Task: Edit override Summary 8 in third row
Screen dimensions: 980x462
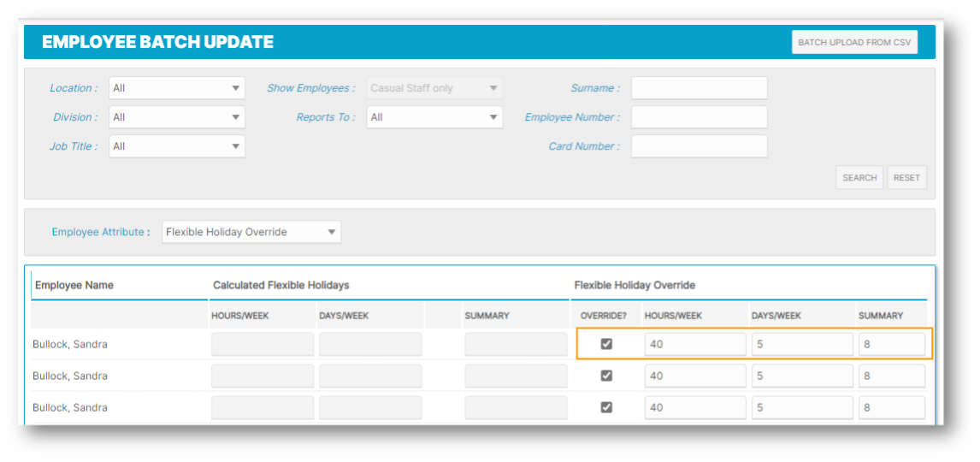Action: tap(892, 407)
